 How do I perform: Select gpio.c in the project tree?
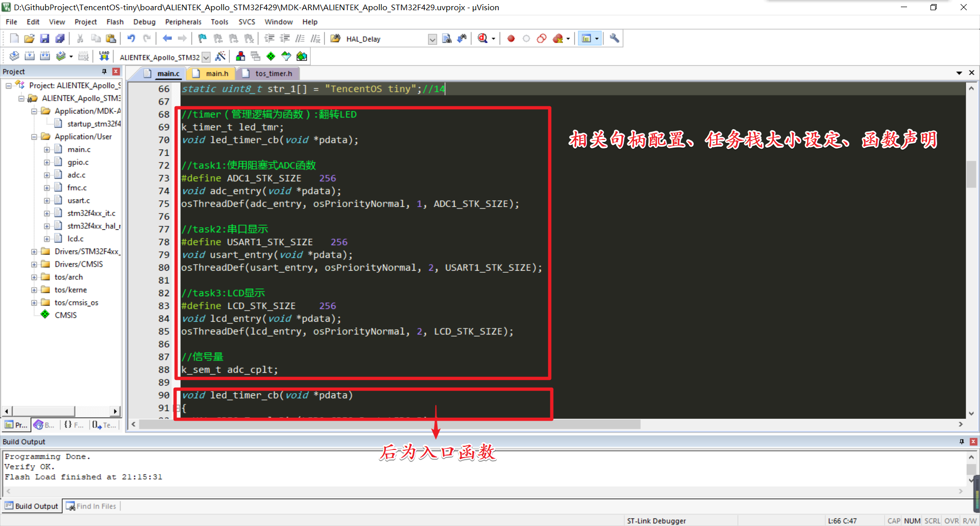(x=78, y=162)
